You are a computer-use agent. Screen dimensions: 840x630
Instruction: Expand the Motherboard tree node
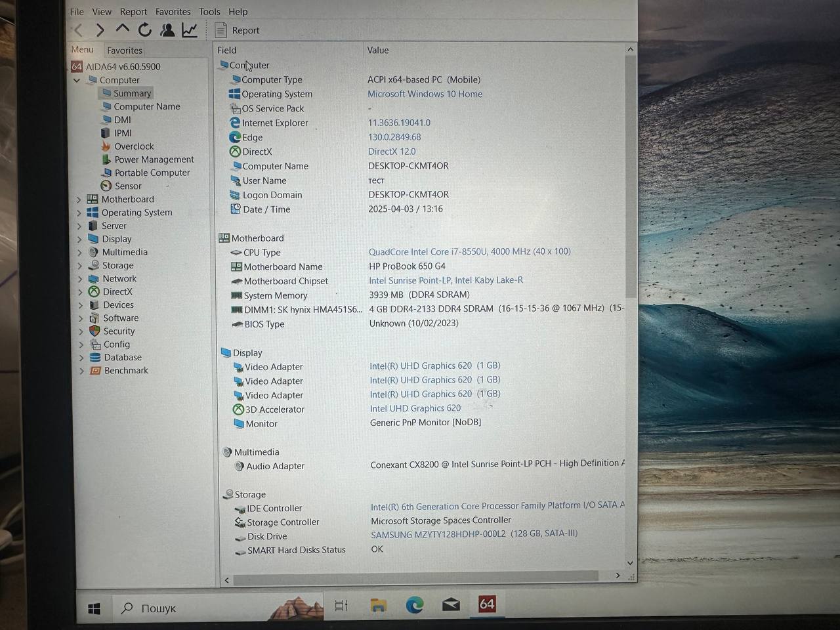79,199
